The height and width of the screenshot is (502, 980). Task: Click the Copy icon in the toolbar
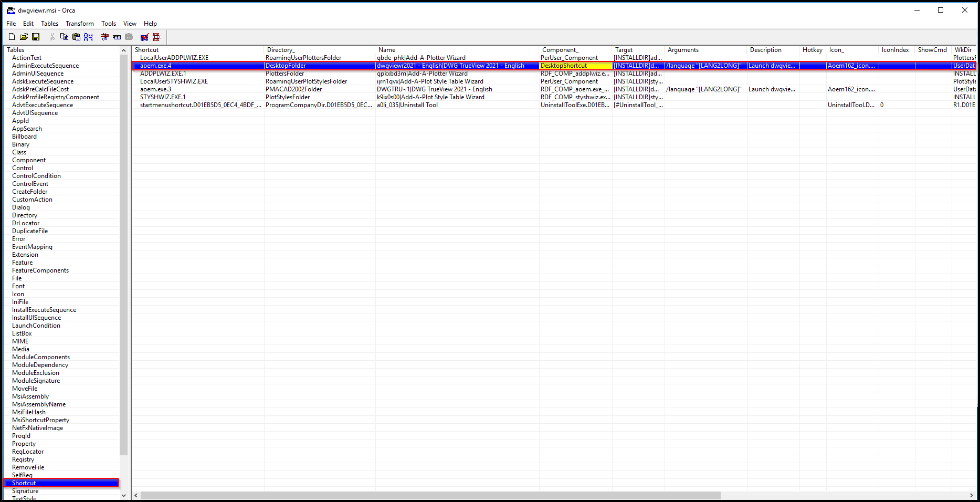coord(64,37)
